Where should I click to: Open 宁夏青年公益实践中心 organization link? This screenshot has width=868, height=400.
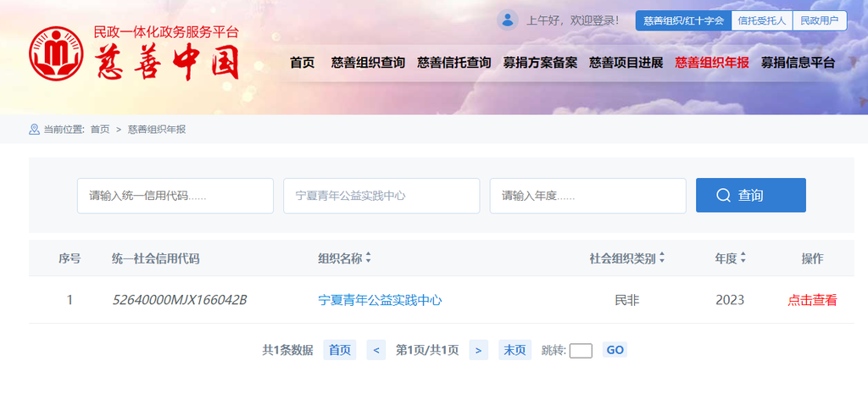(x=381, y=300)
